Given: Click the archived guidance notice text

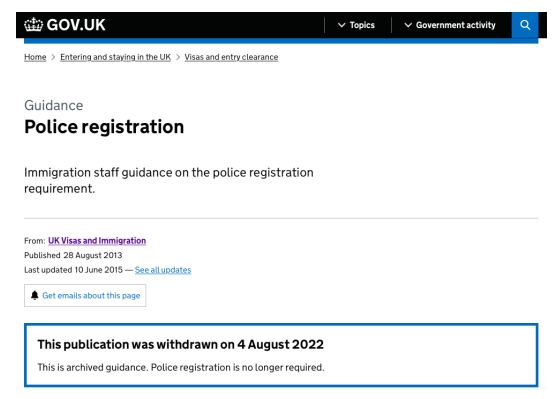Looking at the screenshot, I should click(x=181, y=368).
